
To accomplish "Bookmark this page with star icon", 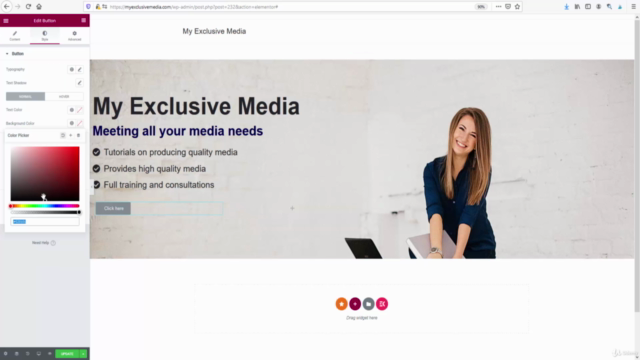I will point(517,7).
